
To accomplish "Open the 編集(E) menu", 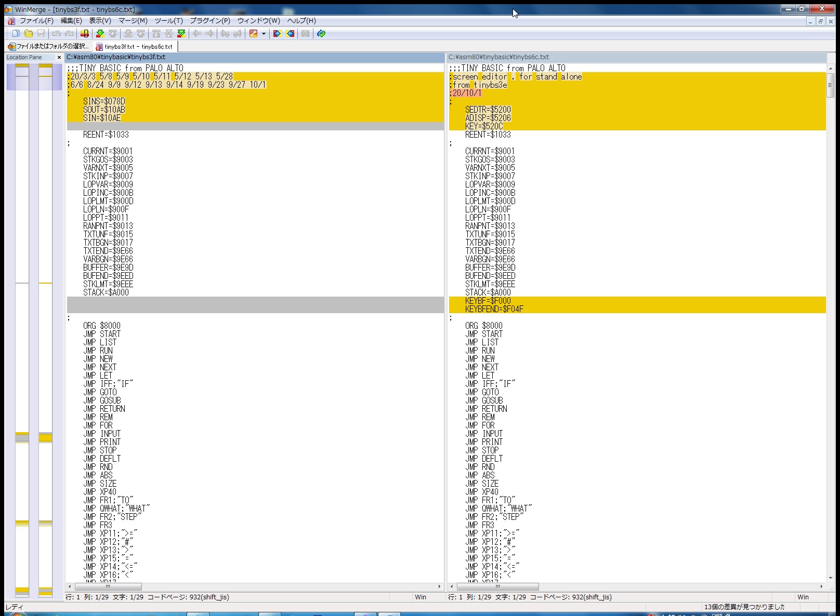I will (x=71, y=21).
